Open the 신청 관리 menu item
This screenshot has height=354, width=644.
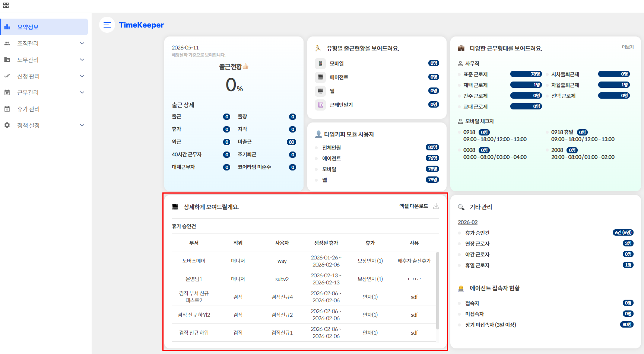coord(44,76)
